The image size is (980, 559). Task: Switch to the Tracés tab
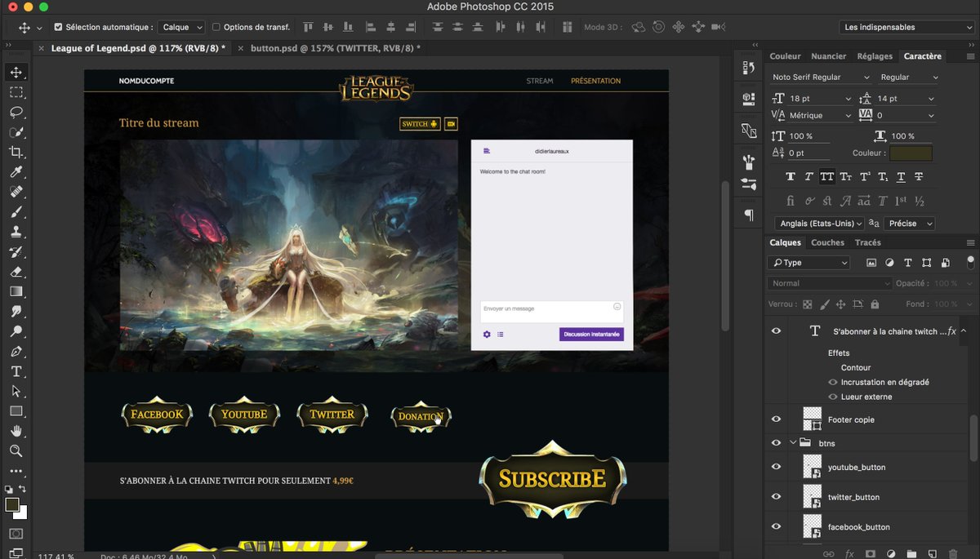(x=867, y=242)
